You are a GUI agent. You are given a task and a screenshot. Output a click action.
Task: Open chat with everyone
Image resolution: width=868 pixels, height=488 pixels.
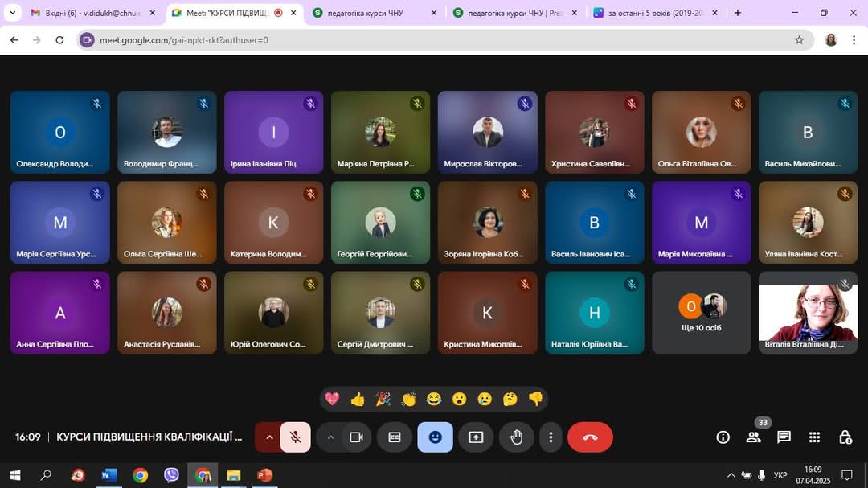(x=784, y=437)
